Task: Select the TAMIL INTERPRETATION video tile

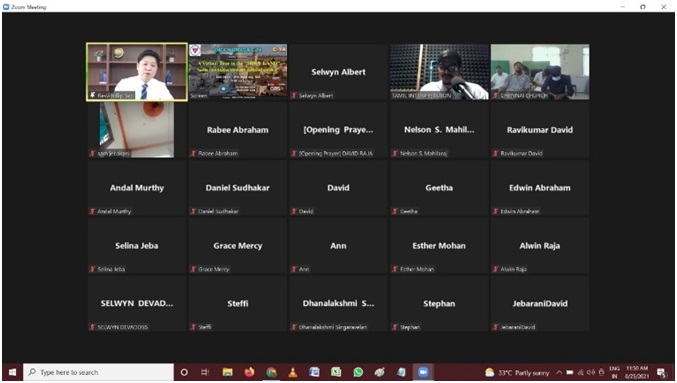Action: (439, 72)
